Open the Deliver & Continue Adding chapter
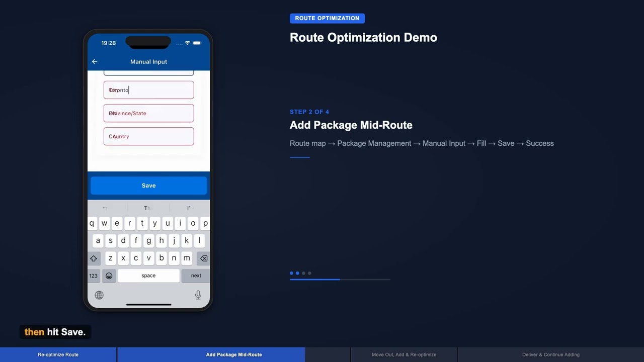 [x=551, y=354]
